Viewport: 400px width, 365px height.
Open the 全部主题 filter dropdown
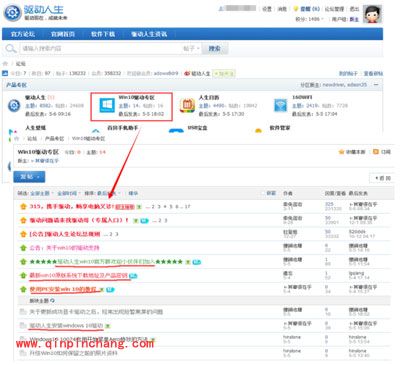(42, 193)
